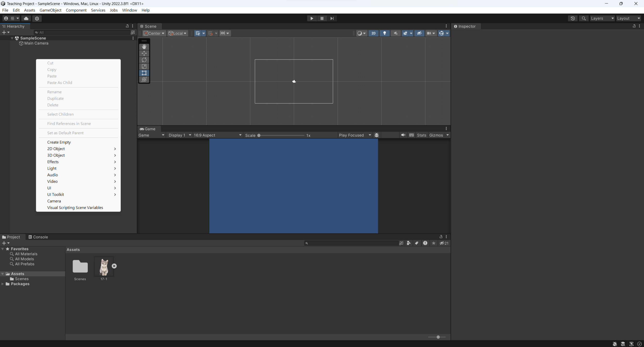Toggle grid snapping icon
644x347 pixels.
click(x=210, y=33)
